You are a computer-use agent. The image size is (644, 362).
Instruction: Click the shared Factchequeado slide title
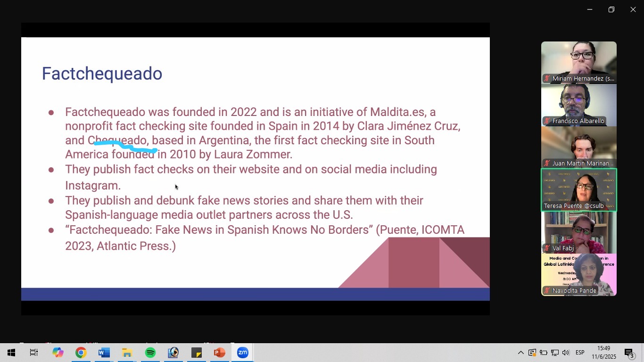point(102,74)
